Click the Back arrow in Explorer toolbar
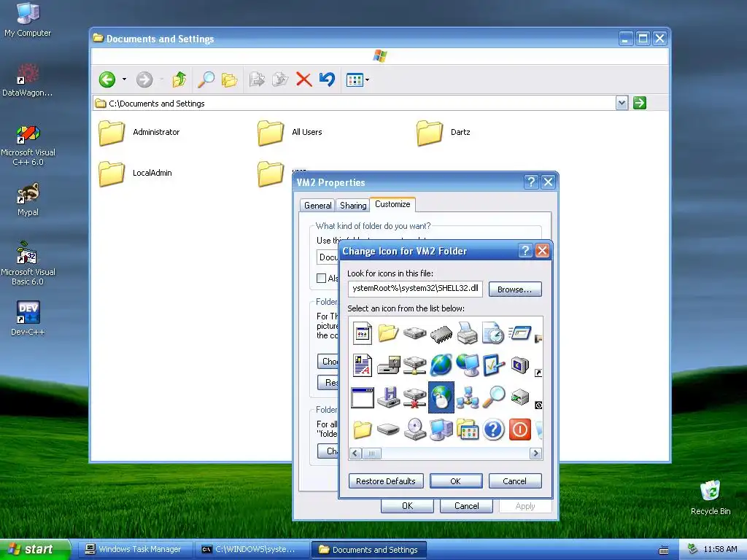Screen dimensions: 747x560 point(107,79)
